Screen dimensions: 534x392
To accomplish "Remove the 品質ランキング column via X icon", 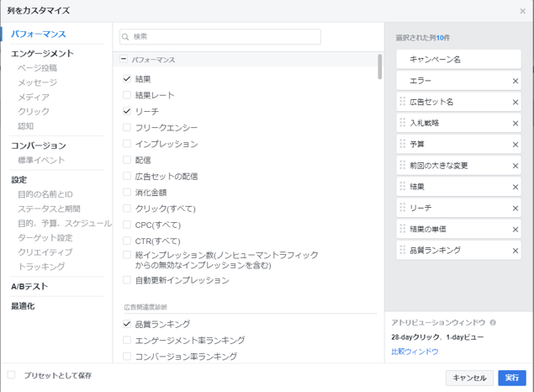I will tap(515, 251).
